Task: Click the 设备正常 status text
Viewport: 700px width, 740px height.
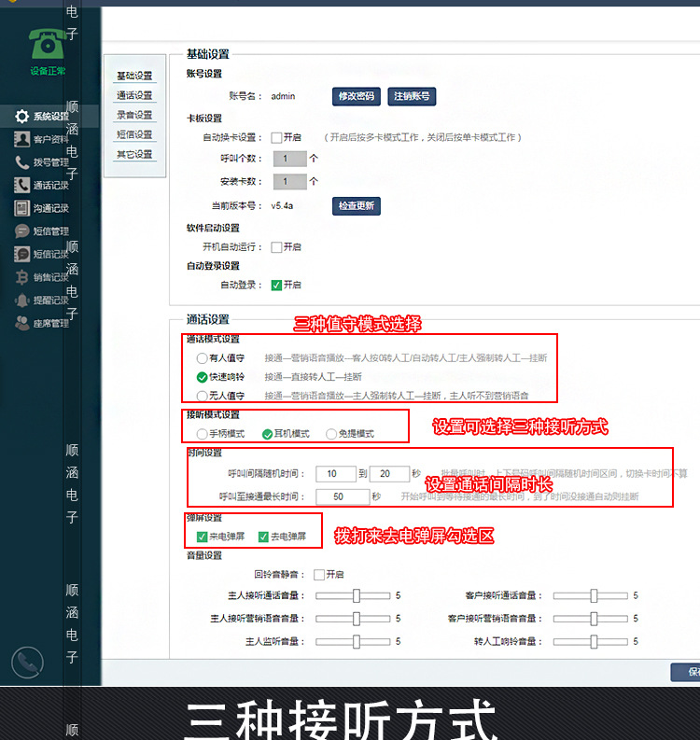Action: click(x=48, y=71)
